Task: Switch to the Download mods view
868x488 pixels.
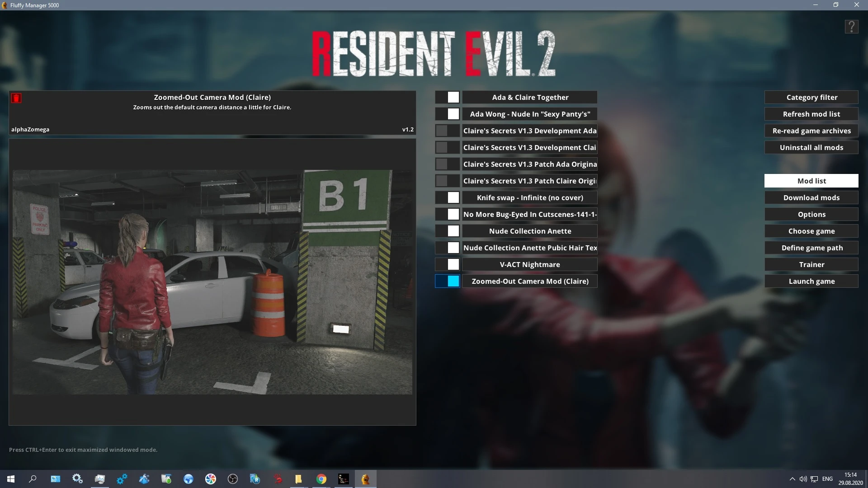Action: [x=811, y=197]
